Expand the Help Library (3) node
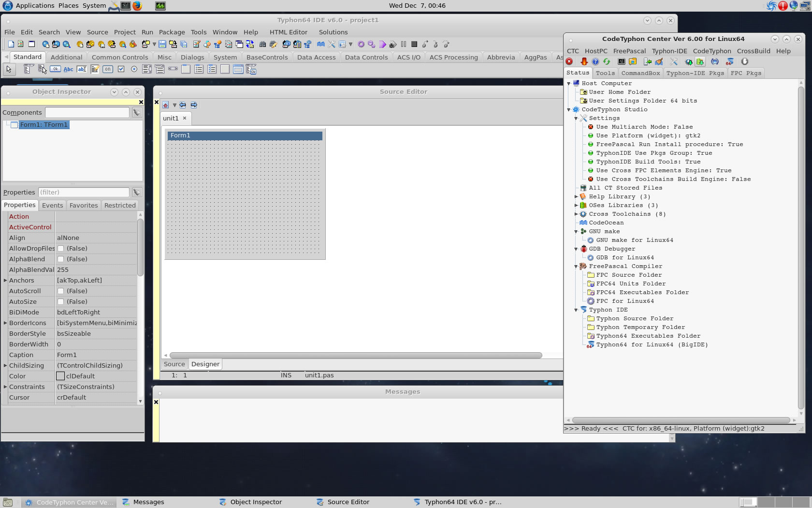 click(576, 196)
